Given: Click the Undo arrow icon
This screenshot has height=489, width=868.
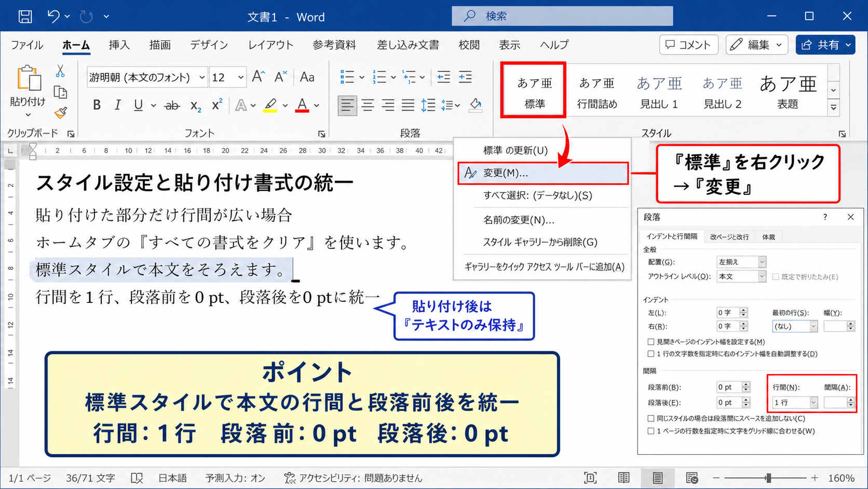Looking at the screenshot, I should pyautogui.click(x=53, y=17).
